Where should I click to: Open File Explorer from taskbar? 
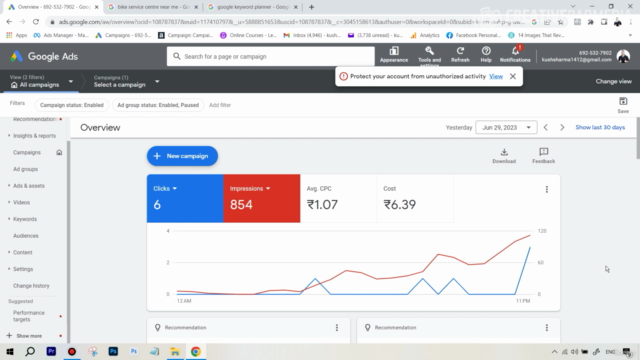(175, 351)
